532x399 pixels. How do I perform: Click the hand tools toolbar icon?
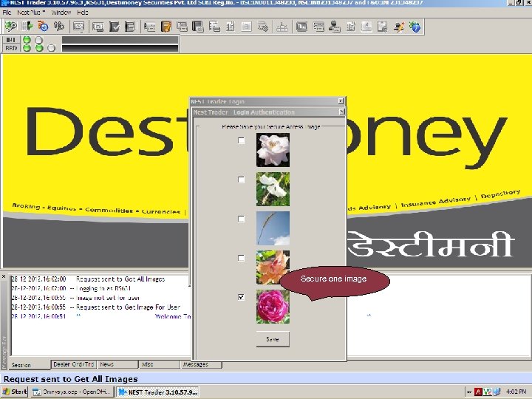[x=59, y=26]
